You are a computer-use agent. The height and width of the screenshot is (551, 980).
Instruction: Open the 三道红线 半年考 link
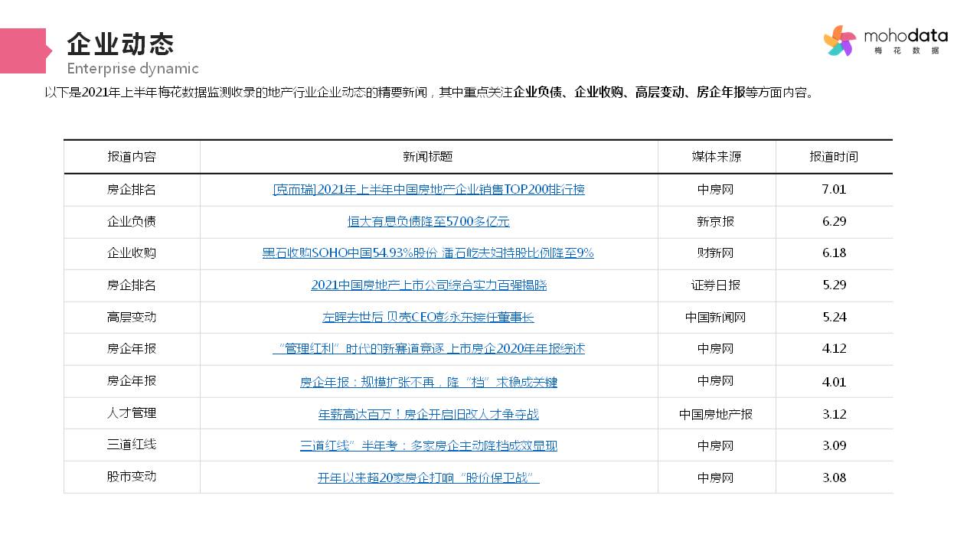pyautogui.click(x=429, y=445)
